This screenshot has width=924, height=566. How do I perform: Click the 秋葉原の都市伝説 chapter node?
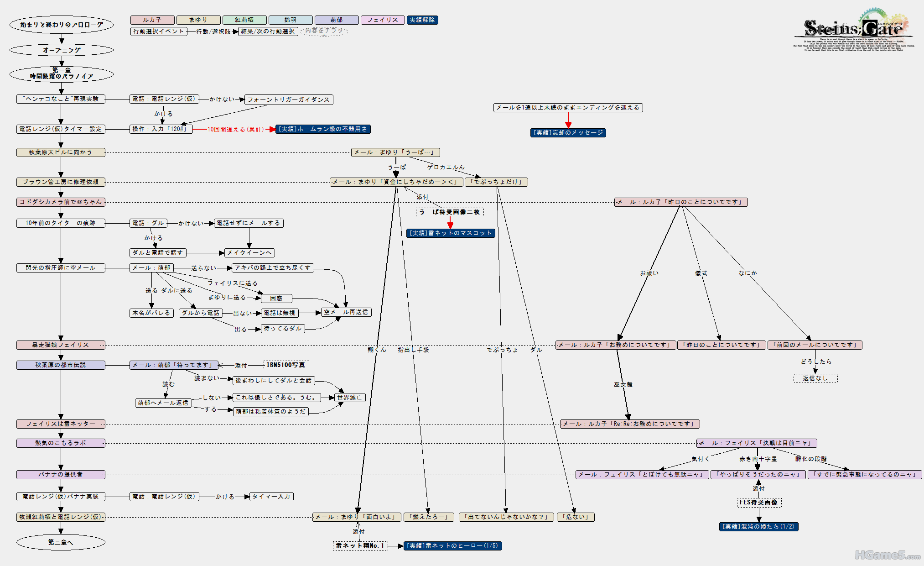coord(61,365)
